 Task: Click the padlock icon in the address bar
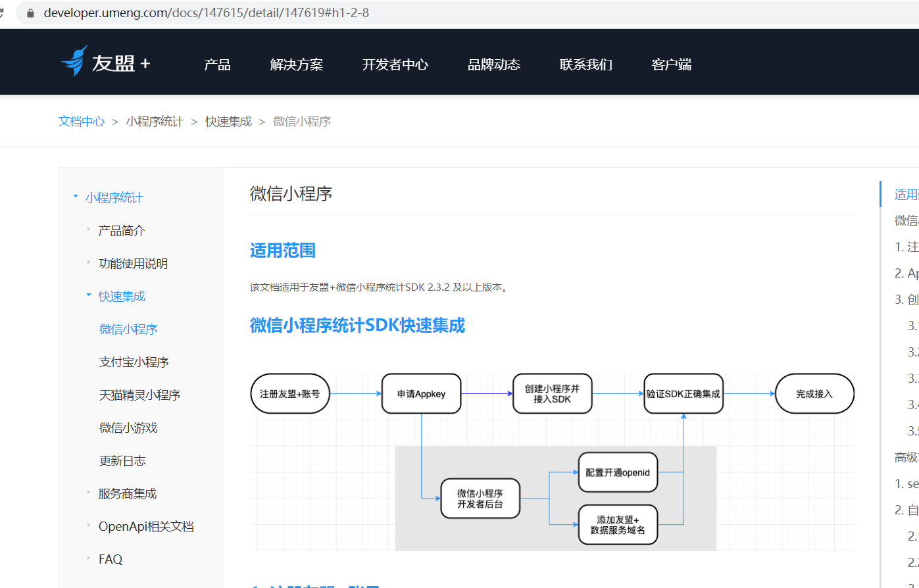point(30,12)
